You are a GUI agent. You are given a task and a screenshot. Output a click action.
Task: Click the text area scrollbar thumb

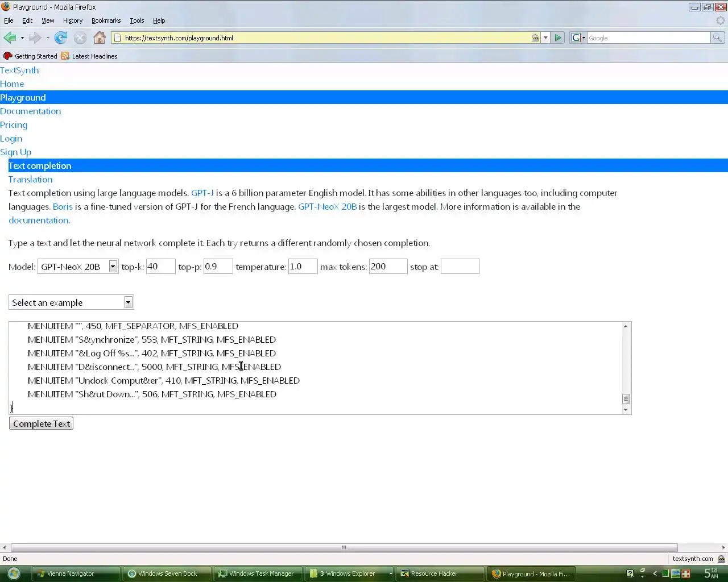[x=626, y=399]
